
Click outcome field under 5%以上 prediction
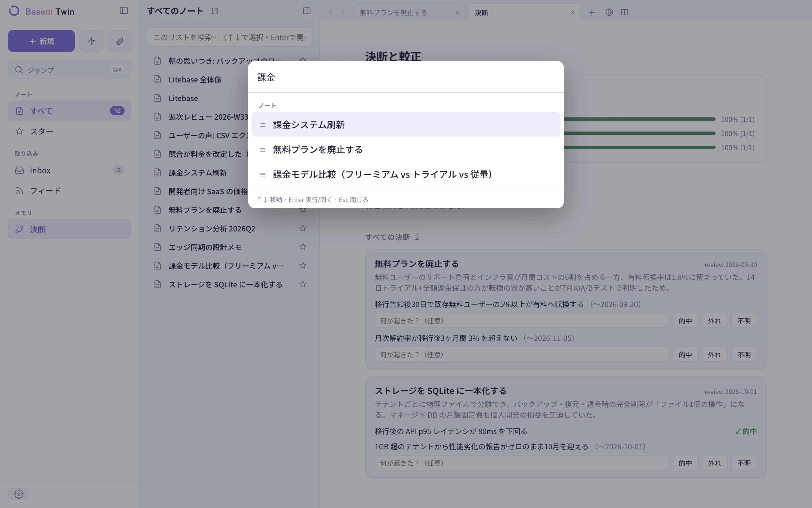click(x=522, y=321)
